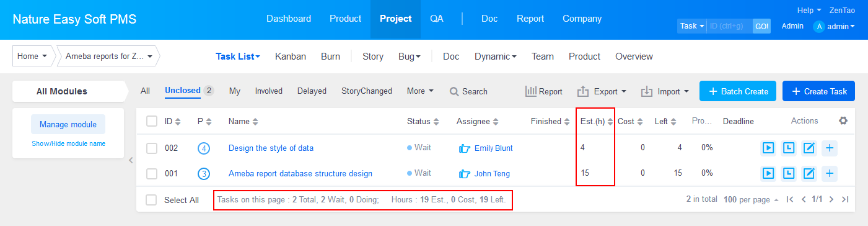Open the Design the style of data task link
This screenshot has width=868, height=226.
(271, 148)
